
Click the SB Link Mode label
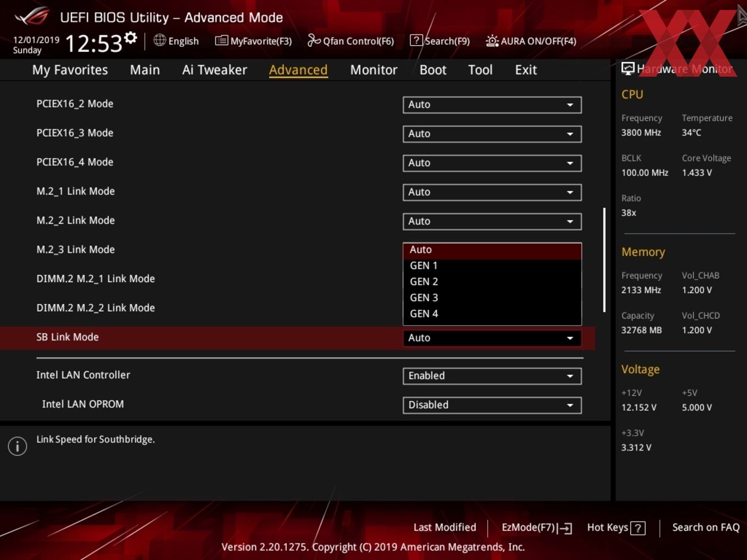68,337
